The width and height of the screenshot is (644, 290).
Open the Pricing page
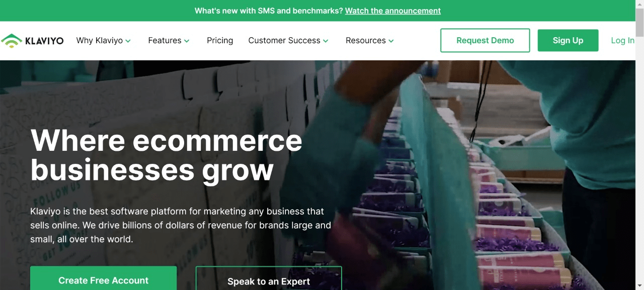point(220,41)
